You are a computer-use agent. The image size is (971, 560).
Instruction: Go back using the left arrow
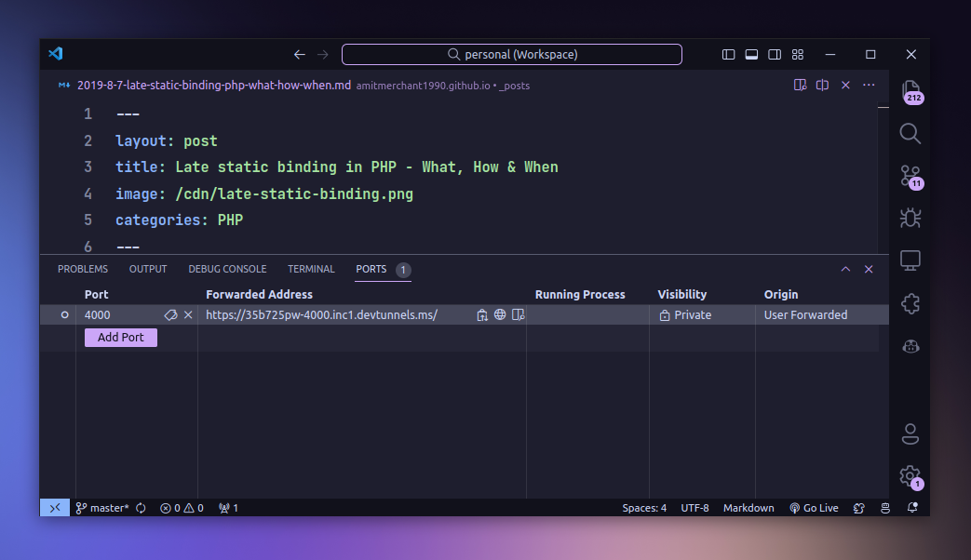(300, 55)
